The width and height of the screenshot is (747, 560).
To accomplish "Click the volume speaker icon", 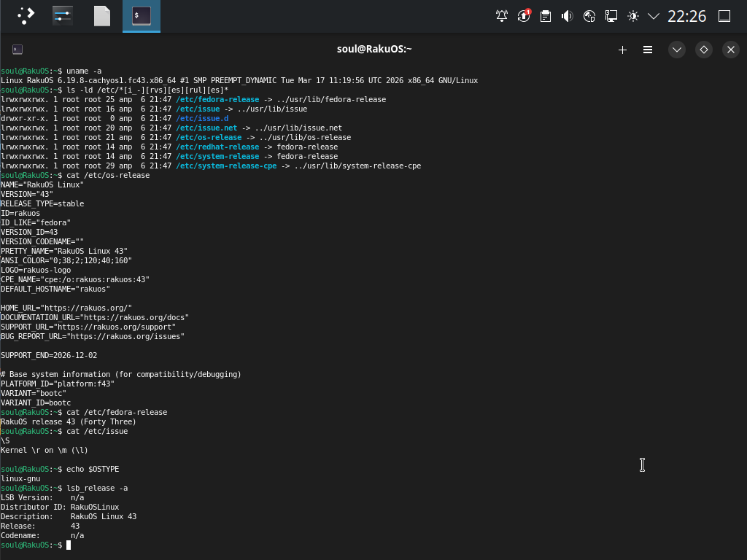I will tap(568, 16).
